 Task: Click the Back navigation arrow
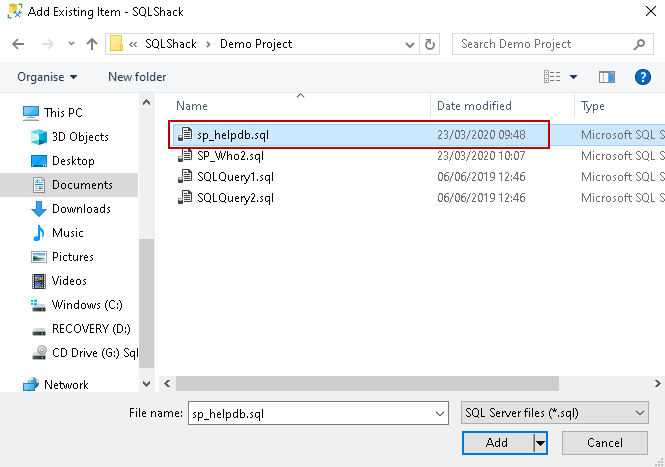[x=19, y=44]
